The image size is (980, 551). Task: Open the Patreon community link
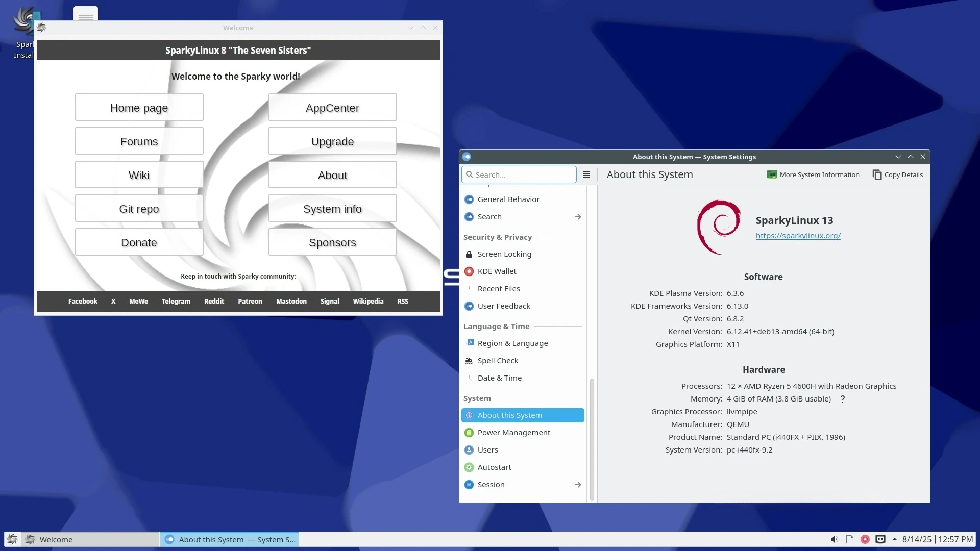tap(250, 302)
